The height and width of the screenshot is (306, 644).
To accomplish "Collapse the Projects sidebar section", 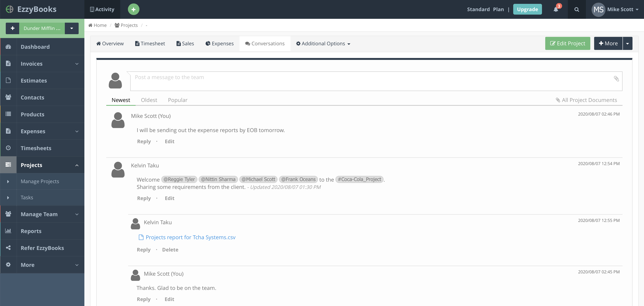I will click(x=77, y=165).
